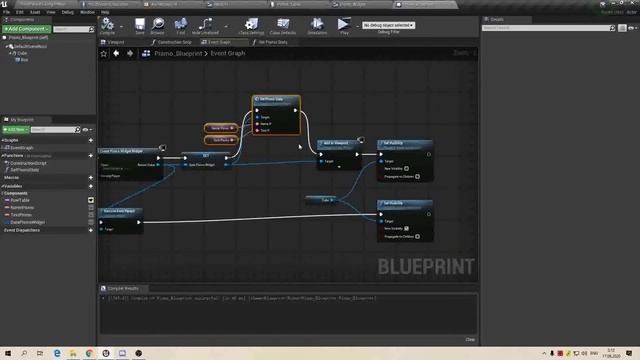Image resolution: width=640 pixels, height=360 pixels.
Task: Click the search icon in Components panel
Action: click(x=91, y=29)
